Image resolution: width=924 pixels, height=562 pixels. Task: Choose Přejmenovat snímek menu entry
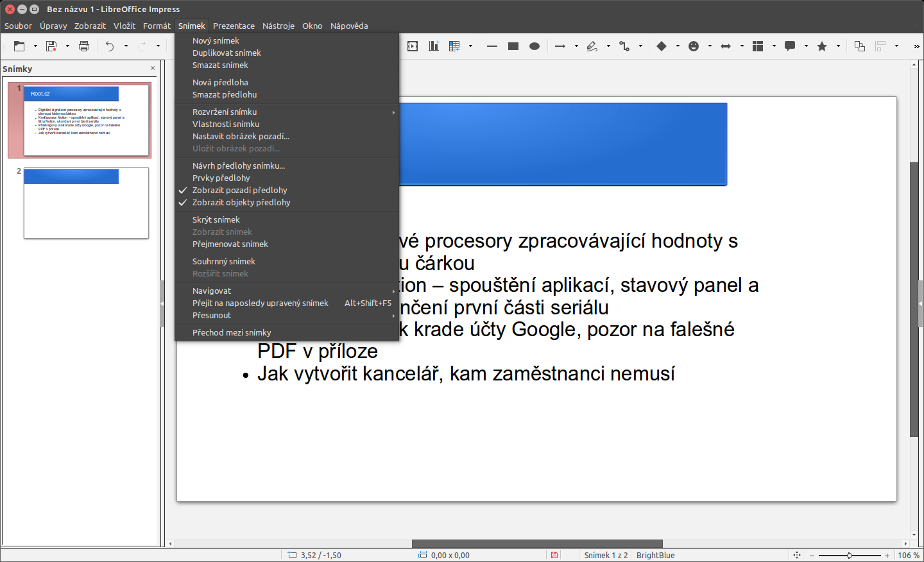(287, 244)
